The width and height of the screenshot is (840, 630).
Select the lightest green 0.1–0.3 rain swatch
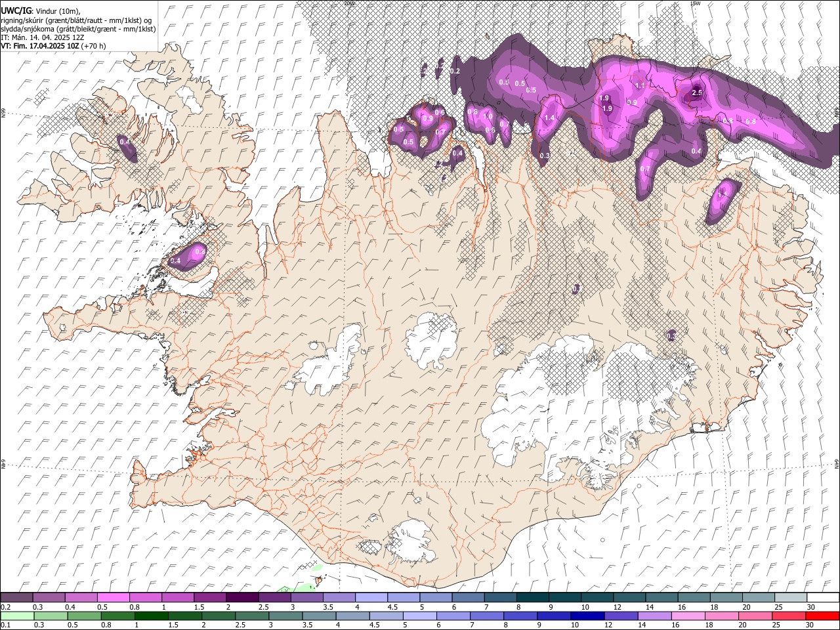coord(17,616)
